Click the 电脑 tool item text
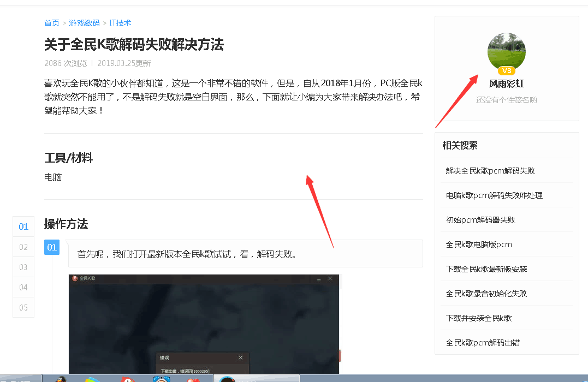The image size is (588, 382). coord(53,177)
